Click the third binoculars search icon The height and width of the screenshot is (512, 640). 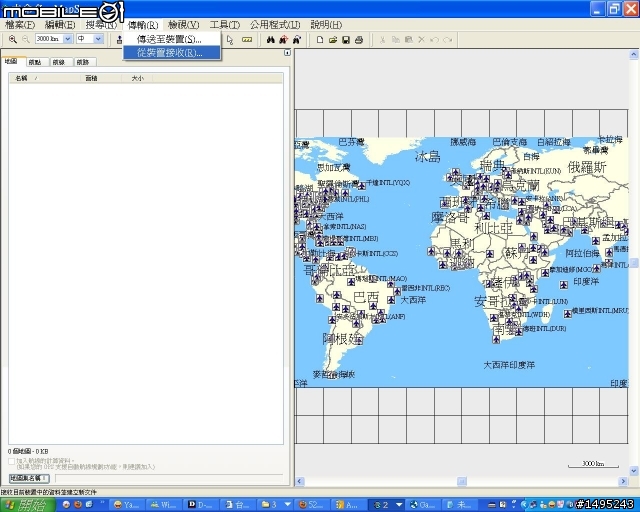[x=297, y=40]
